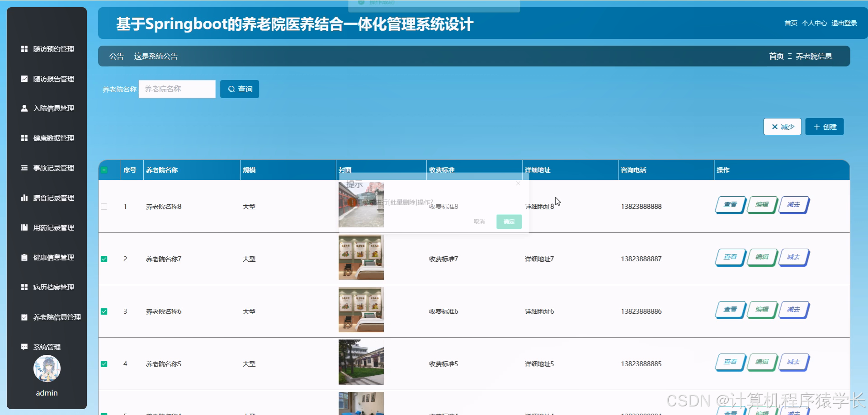Click cover thumbnail for 养老院名称6

361,310
